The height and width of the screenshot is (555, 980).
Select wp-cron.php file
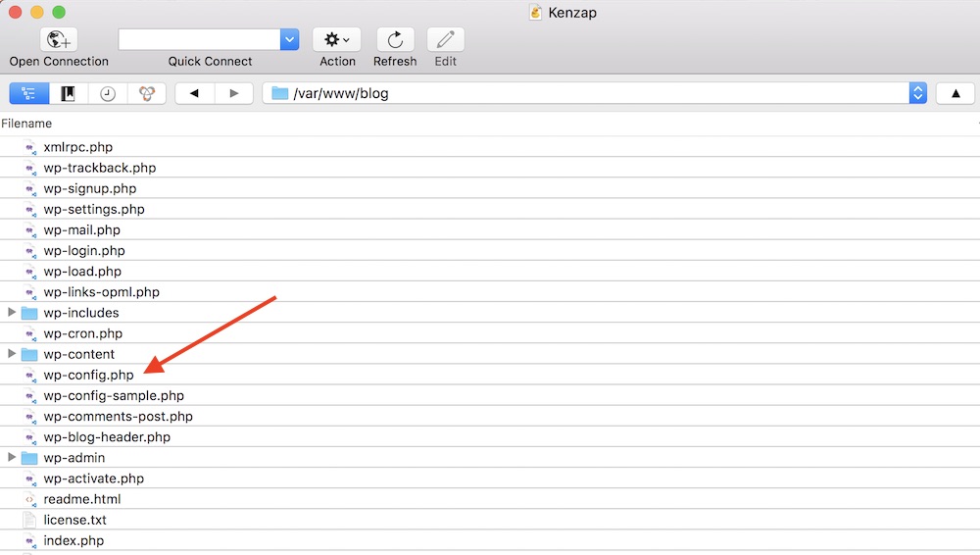click(x=82, y=333)
